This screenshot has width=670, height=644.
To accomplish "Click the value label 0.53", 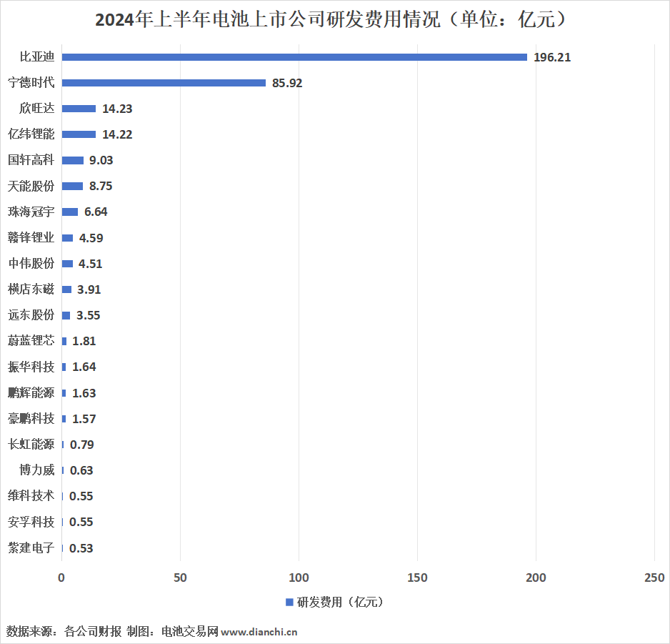I will 81,548.
